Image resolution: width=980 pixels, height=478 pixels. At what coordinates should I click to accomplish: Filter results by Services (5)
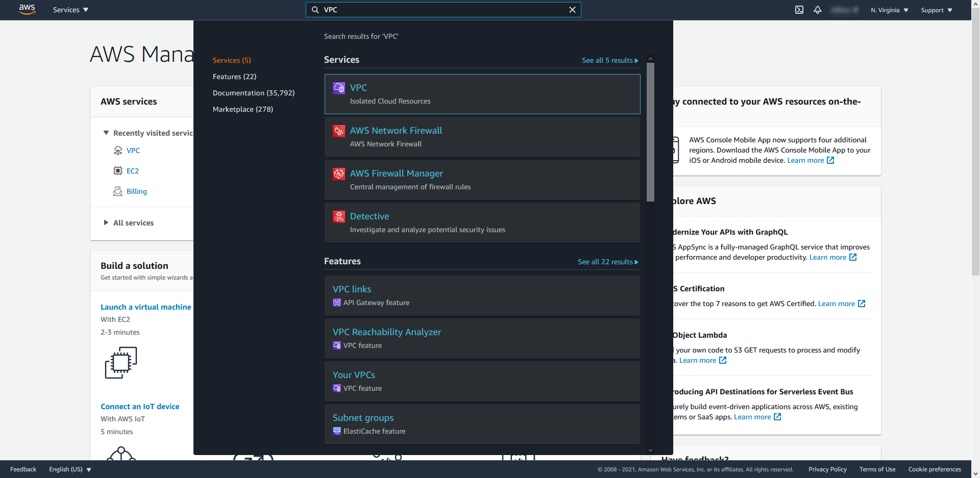point(232,60)
